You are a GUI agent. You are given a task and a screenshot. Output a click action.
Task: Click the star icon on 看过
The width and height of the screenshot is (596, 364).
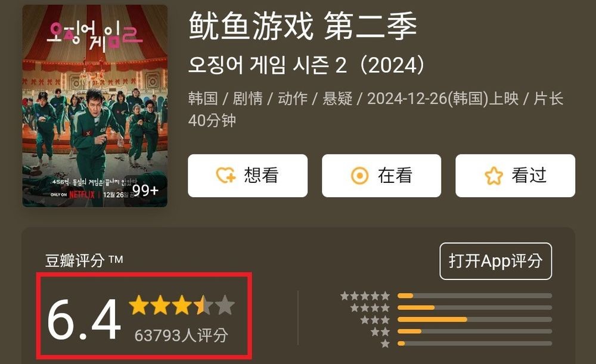493,176
